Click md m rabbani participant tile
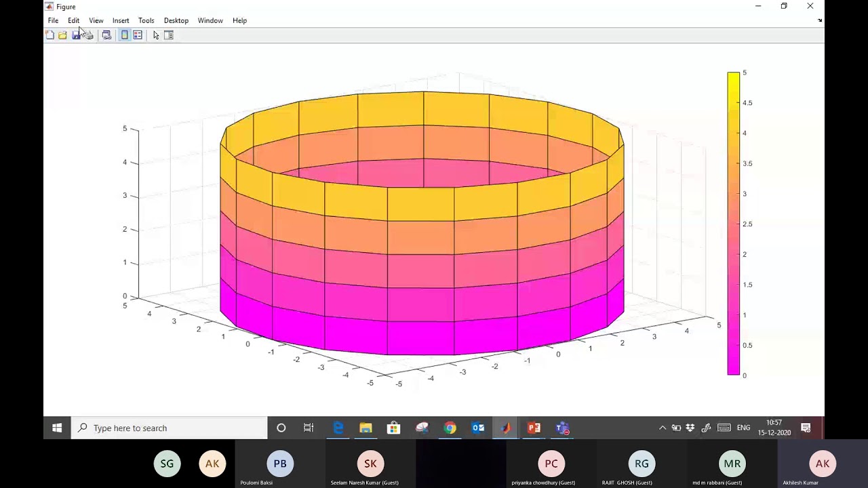The height and width of the screenshot is (488, 868). tap(732, 464)
